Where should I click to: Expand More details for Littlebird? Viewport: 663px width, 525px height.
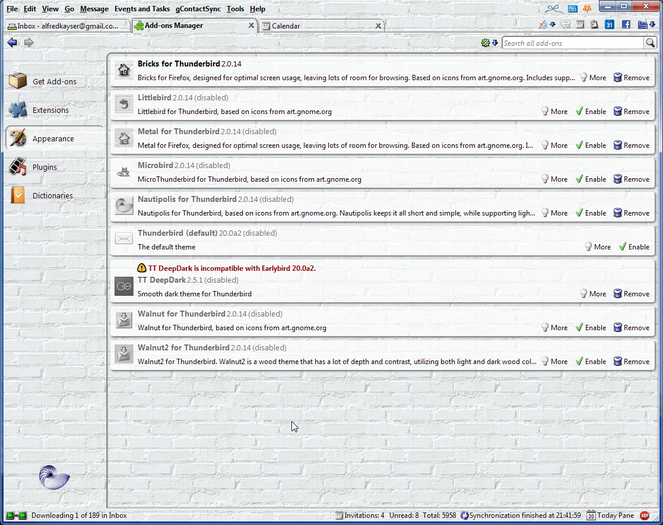(x=554, y=111)
